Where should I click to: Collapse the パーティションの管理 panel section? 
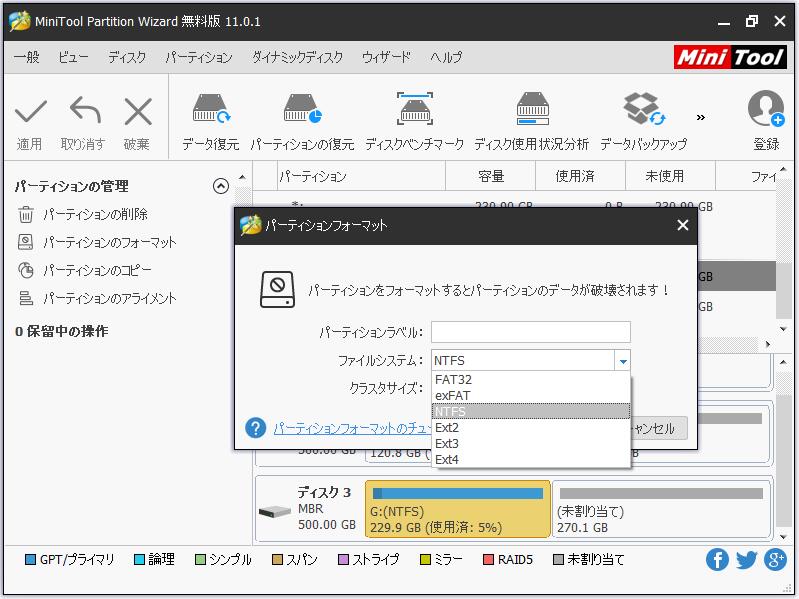pos(221,186)
